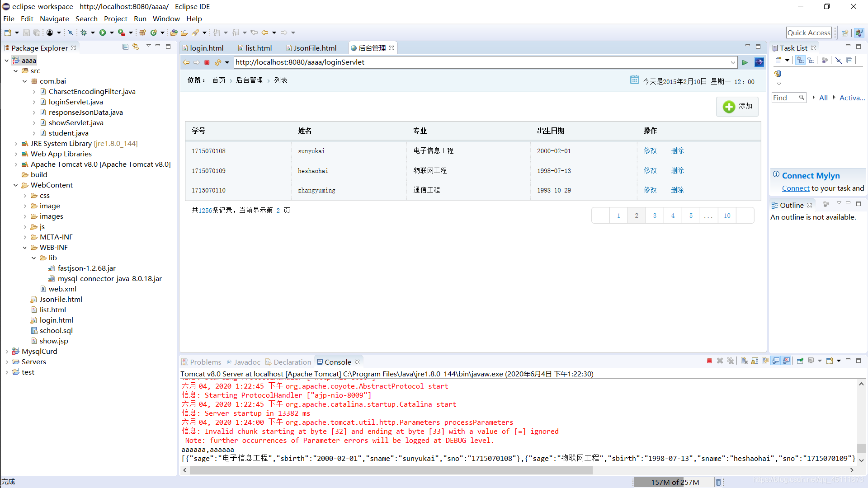Toggle Show Console When Standard Out Changes
The image size is (868, 488).
[x=776, y=361]
